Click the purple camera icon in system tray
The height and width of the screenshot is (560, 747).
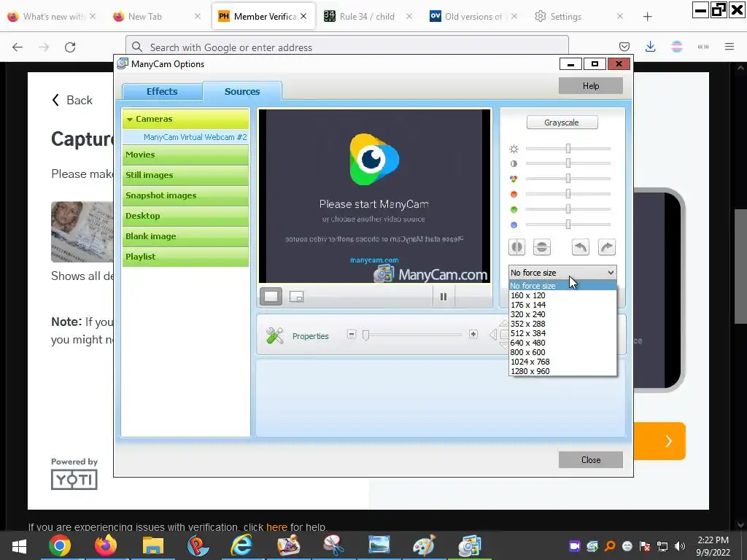pos(574,546)
